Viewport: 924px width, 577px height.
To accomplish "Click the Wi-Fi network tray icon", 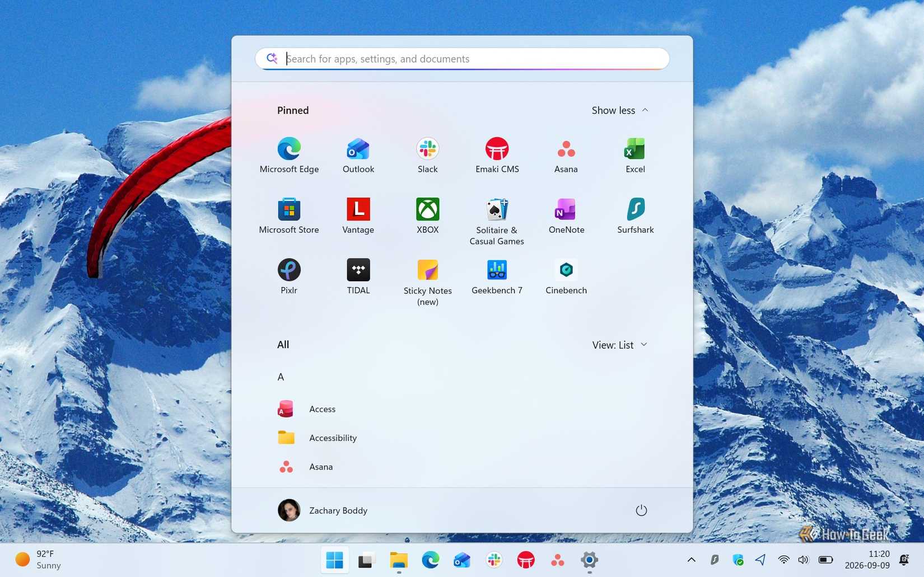I will point(783,560).
